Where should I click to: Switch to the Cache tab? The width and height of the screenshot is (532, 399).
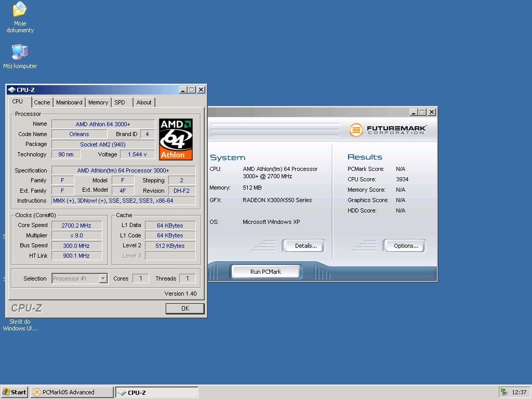click(x=42, y=102)
